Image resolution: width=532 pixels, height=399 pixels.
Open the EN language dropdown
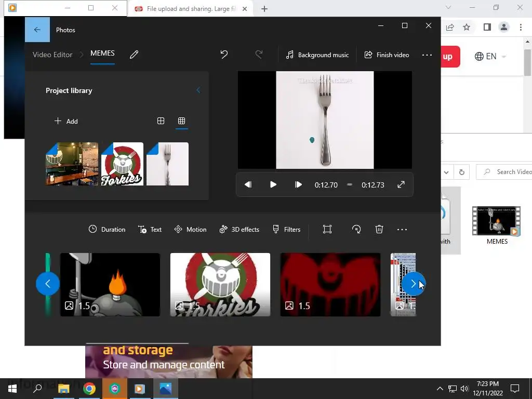490,56
